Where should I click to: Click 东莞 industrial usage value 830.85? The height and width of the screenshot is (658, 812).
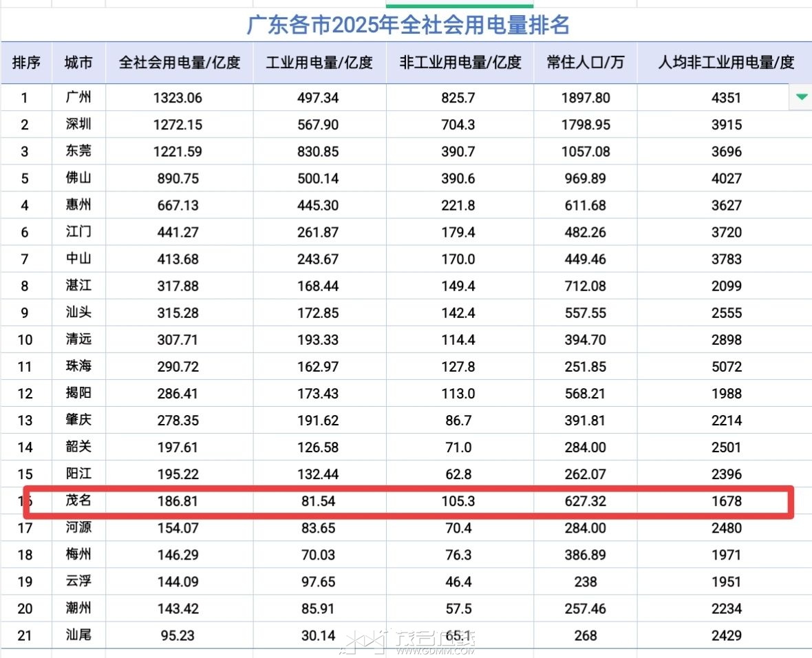pyautogui.click(x=319, y=151)
